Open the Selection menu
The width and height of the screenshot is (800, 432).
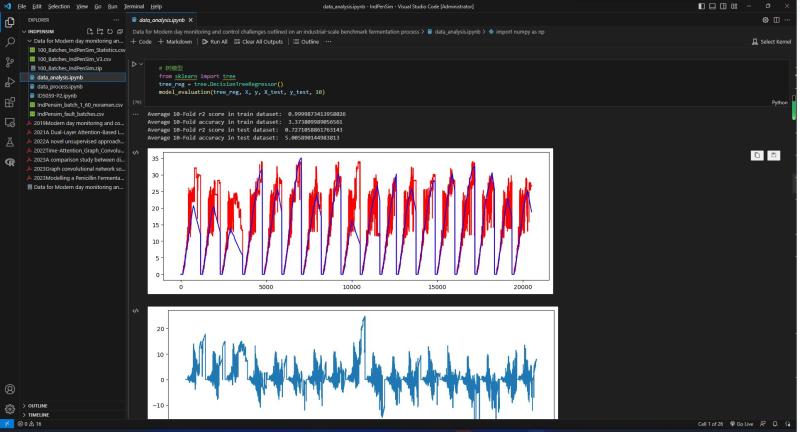click(x=59, y=6)
